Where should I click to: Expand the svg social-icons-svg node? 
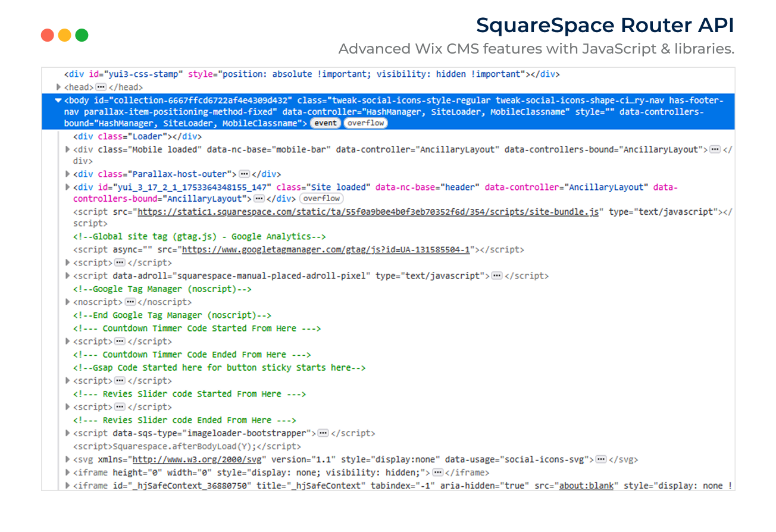pyautogui.click(x=67, y=459)
